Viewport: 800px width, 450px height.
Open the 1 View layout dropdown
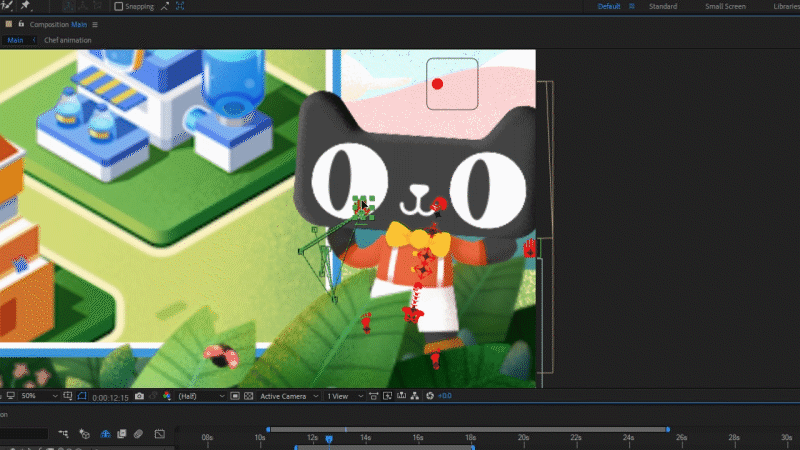(x=345, y=396)
